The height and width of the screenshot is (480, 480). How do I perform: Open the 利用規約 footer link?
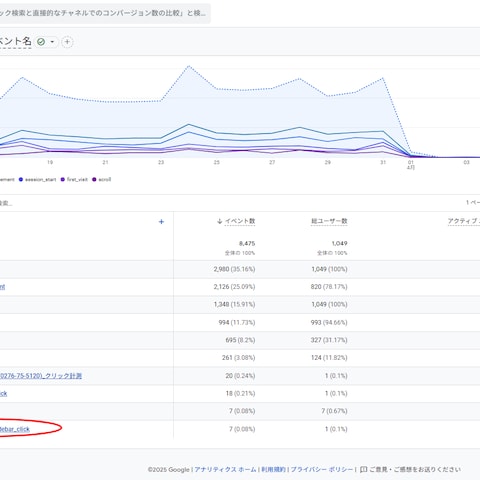(x=274, y=469)
